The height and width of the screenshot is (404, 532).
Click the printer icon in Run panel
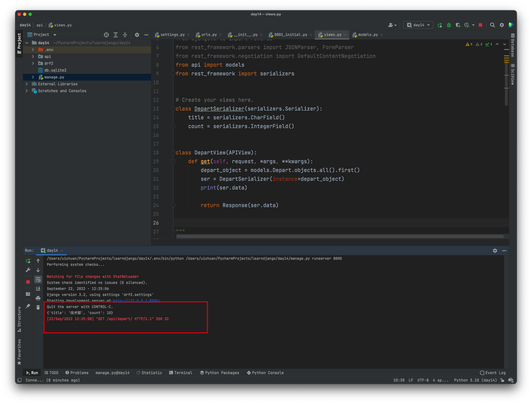click(38, 298)
